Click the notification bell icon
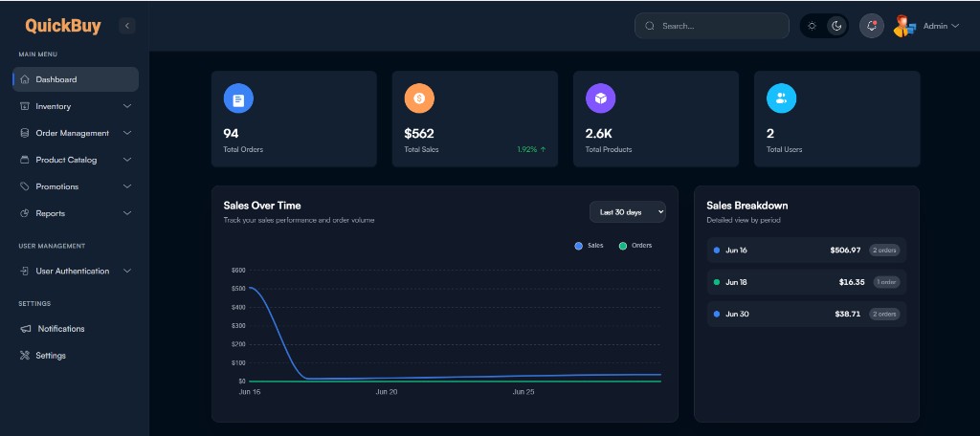980x436 pixels. [x=871, y=26]
